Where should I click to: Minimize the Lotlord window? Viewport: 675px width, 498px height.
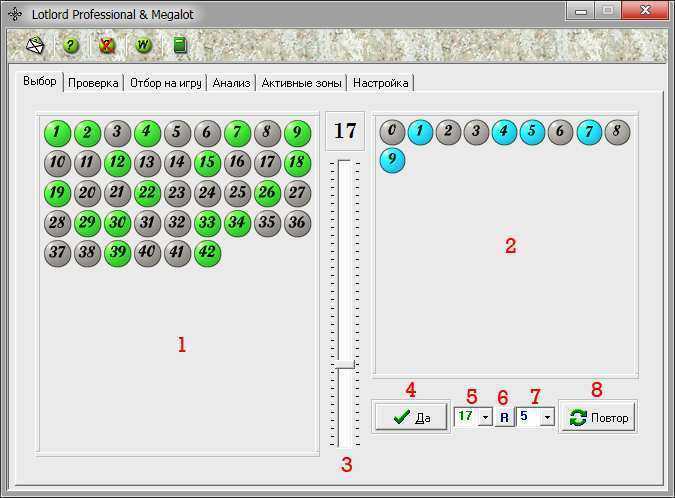tap(580, 12)
